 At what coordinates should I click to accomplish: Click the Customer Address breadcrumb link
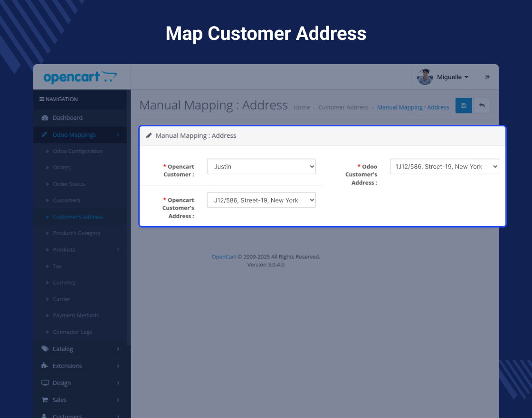tap(343, 107)
